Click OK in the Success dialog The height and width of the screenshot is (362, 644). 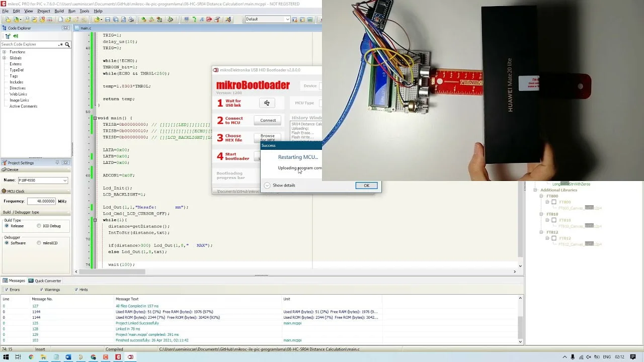[x=366, y=186]
